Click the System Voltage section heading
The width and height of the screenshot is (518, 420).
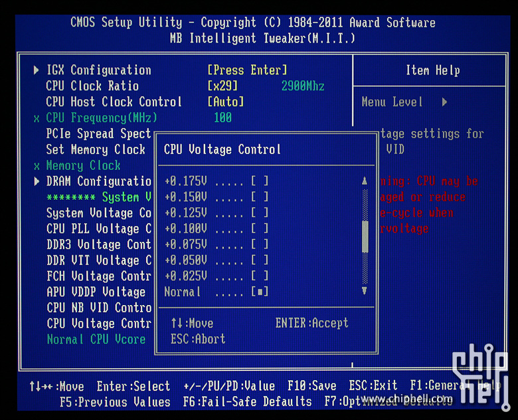[x=99, y=197]
